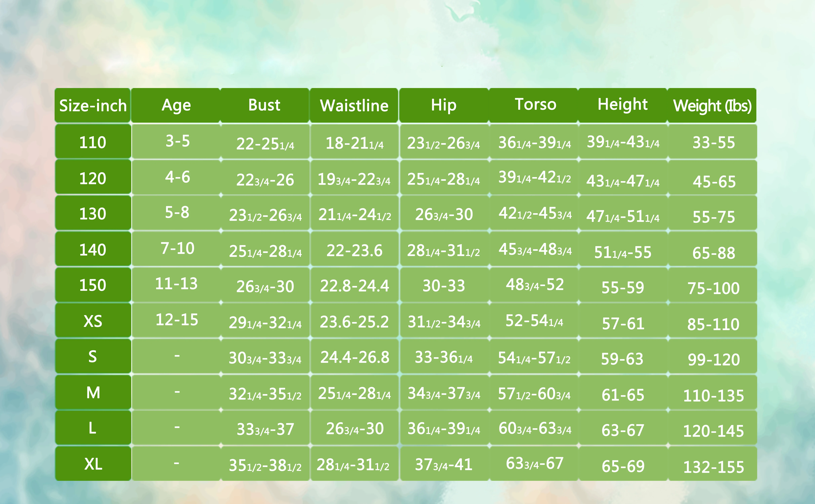Select the size 130 row label
This screenshot has height=504, width=815.
93,214
